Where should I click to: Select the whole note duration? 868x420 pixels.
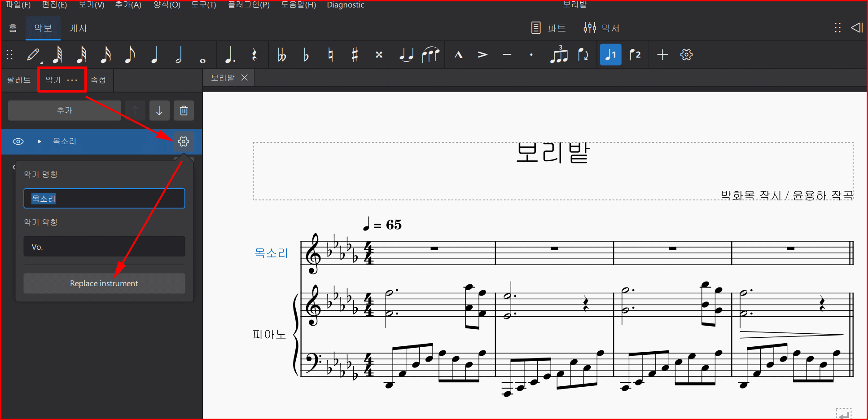203,60
